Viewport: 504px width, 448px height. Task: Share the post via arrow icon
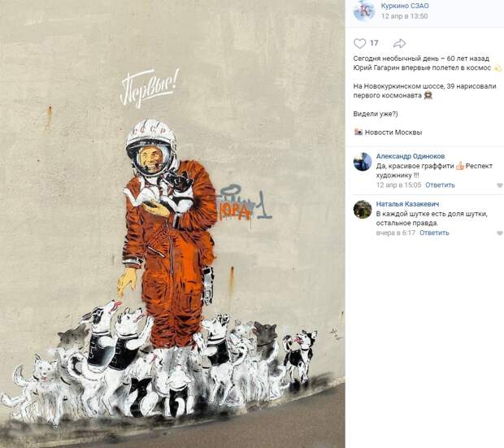coord(399,43)
